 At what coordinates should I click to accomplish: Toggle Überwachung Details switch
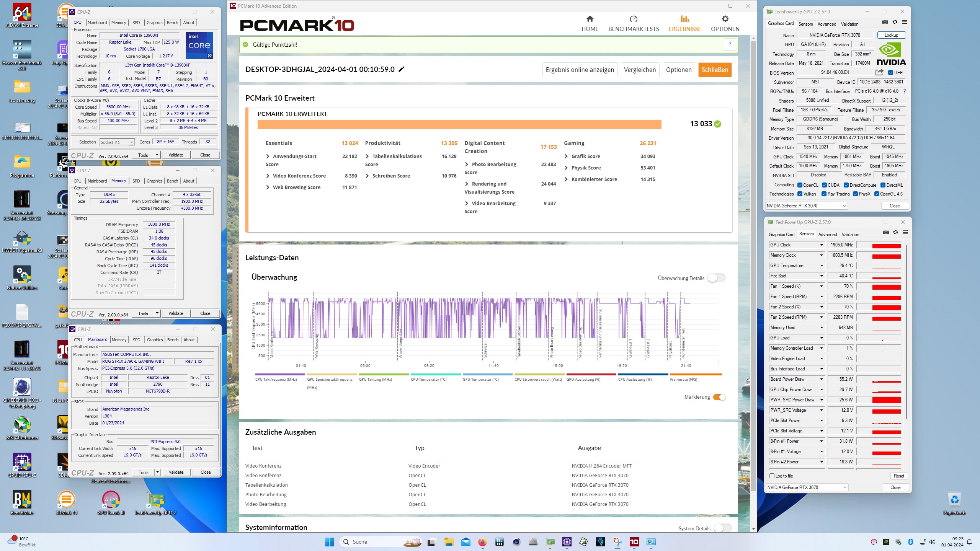[x=716, y=278]
